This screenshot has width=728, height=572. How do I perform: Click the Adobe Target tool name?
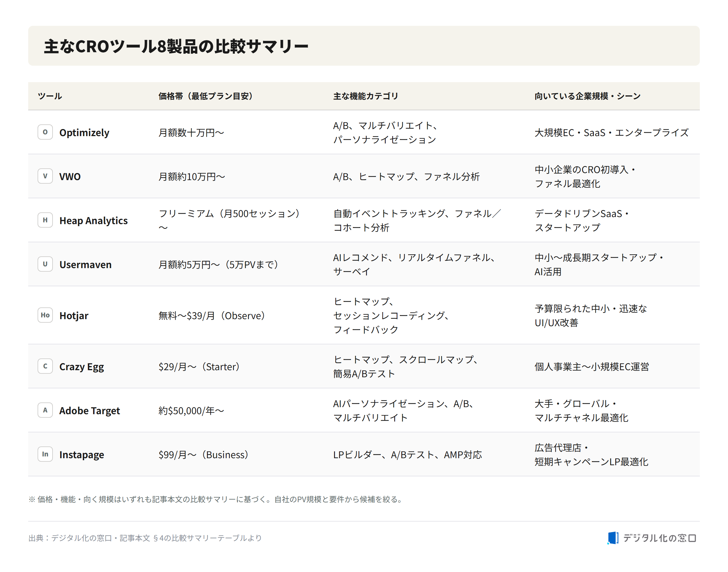tap(90, 411)
